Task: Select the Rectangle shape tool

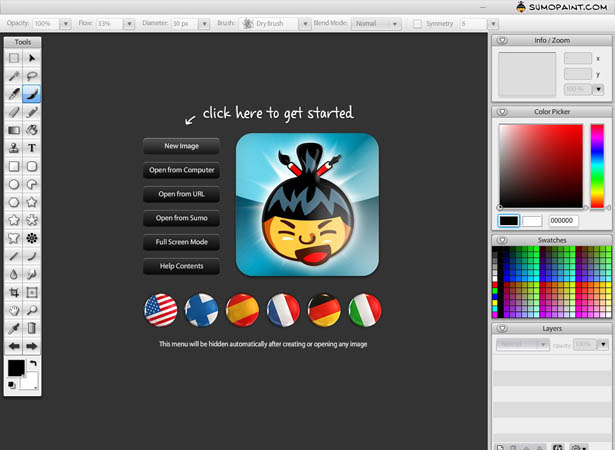Action: pos(14,166)
